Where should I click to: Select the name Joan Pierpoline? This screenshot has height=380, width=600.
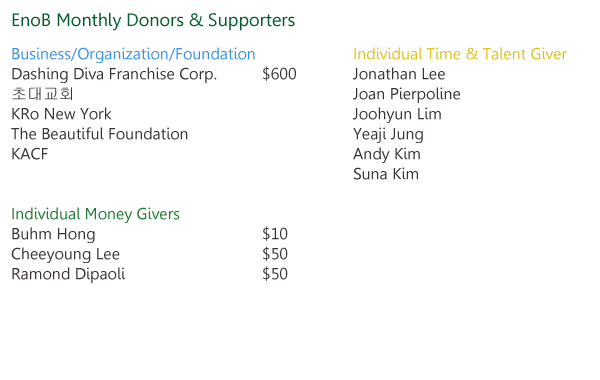pos(407,95)
